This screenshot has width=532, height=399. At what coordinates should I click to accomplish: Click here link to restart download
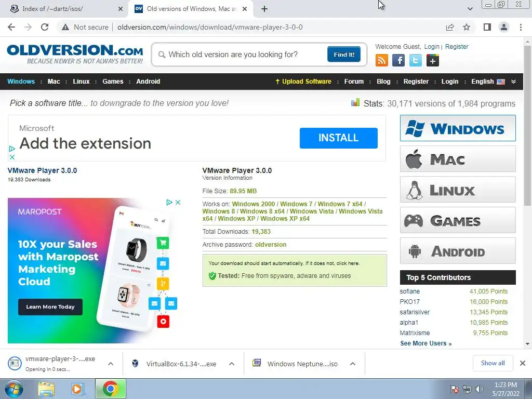click(x=348, y=263)
